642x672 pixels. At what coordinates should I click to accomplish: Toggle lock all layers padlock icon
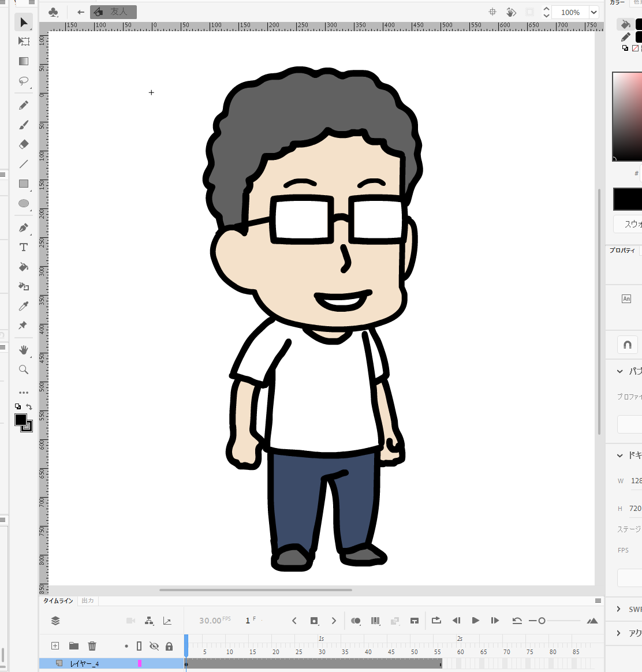pyautogui.click(x=169, y=646)
